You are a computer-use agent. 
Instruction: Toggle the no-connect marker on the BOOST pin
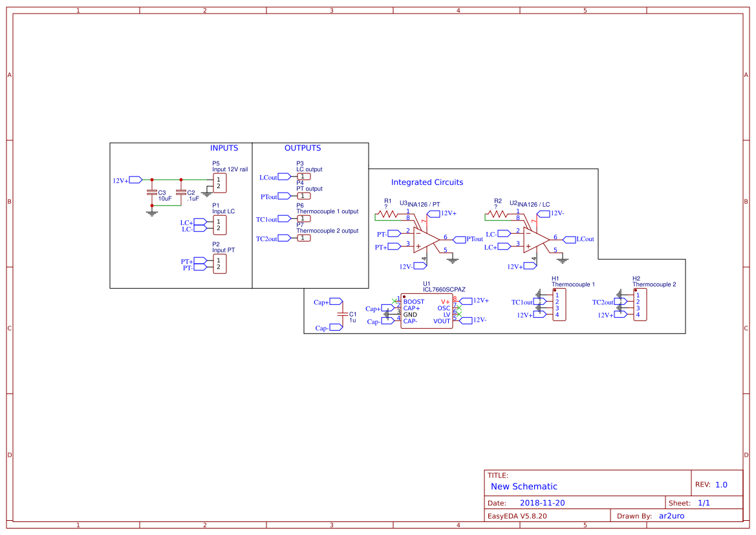click(x=394, y=300)
